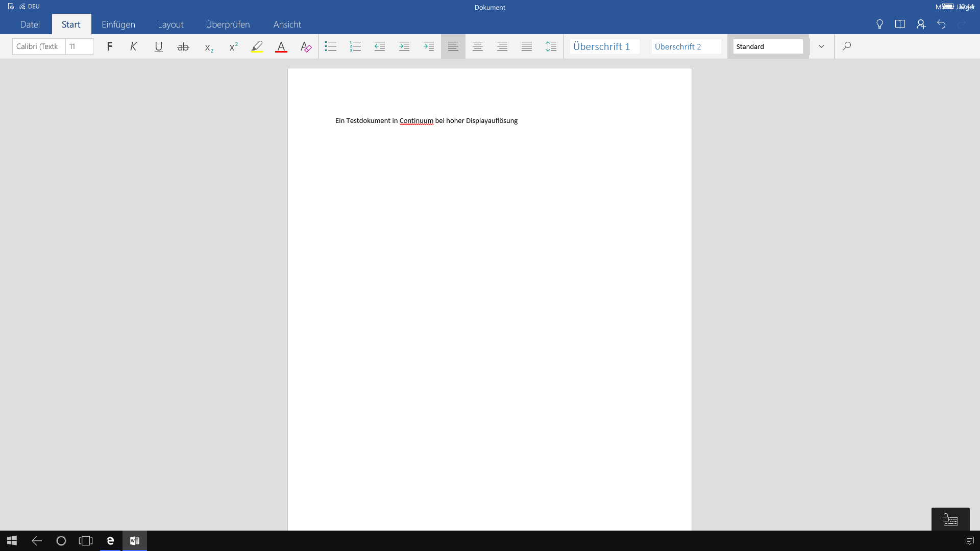Open line spacing options
Image resolution: width=980 pixels, height=551 pixels.
[x=551, y=46]
